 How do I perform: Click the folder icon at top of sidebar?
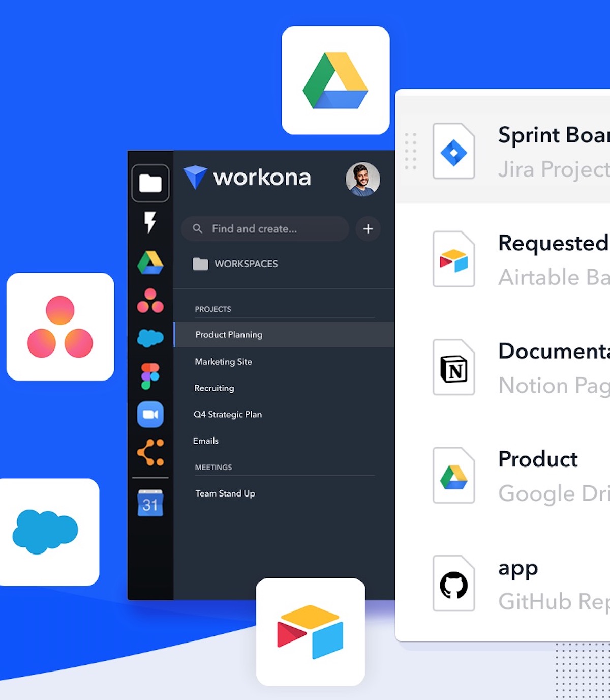(150, 183)
